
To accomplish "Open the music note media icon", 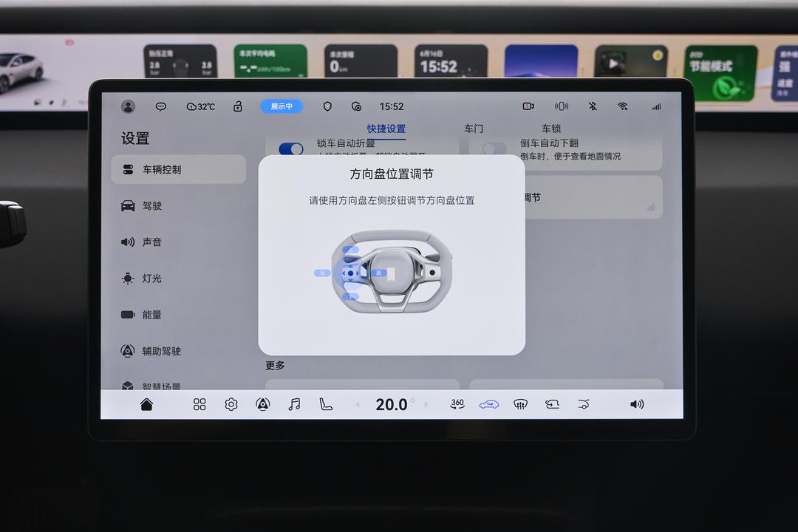I will coord(294,404).
